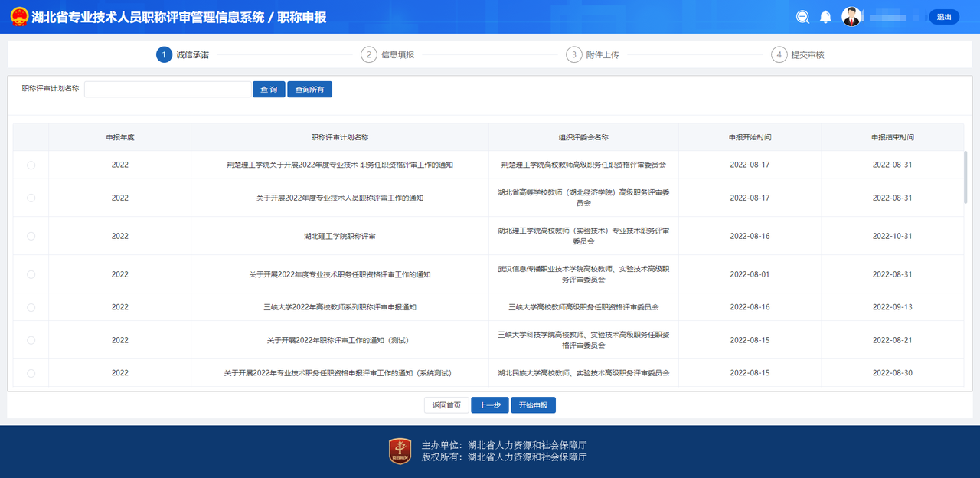Screen dimensions: 980x478
Task: Click step 4 circle 提交审核
Action: coord(779,54)
